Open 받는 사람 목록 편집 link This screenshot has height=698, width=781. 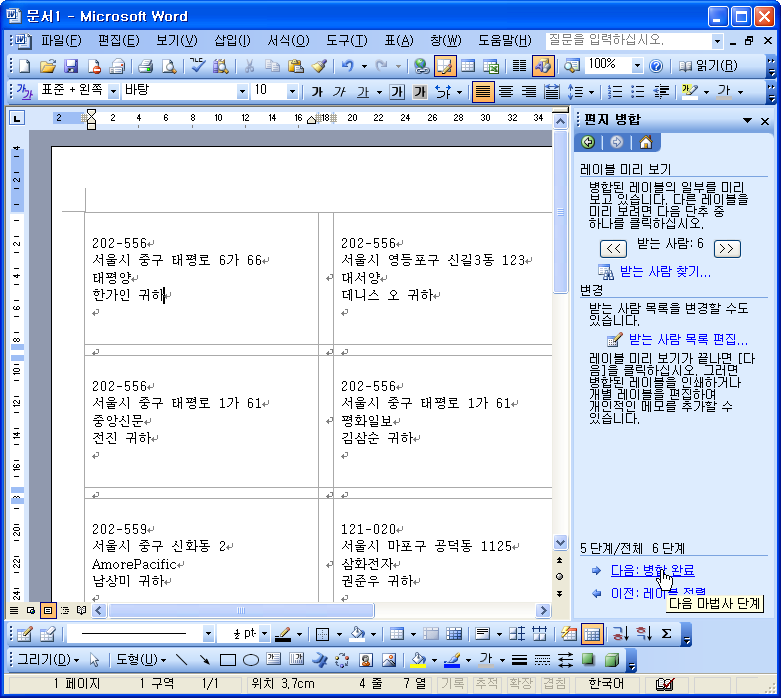click(x=688, y=340)
